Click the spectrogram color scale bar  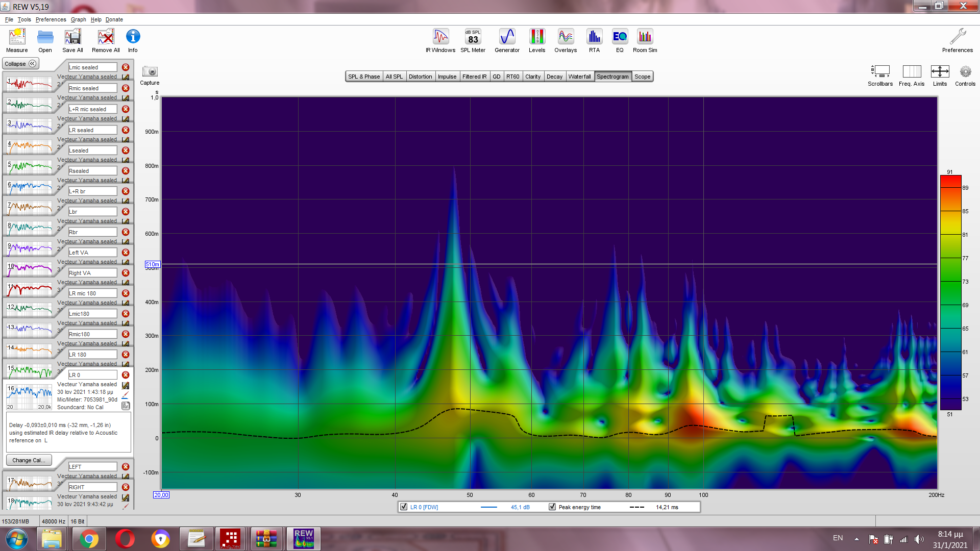click(950, 292)
